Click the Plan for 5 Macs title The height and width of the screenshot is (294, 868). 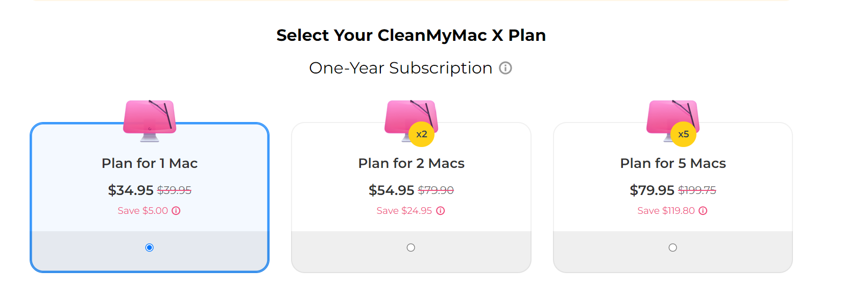point(673,163)
